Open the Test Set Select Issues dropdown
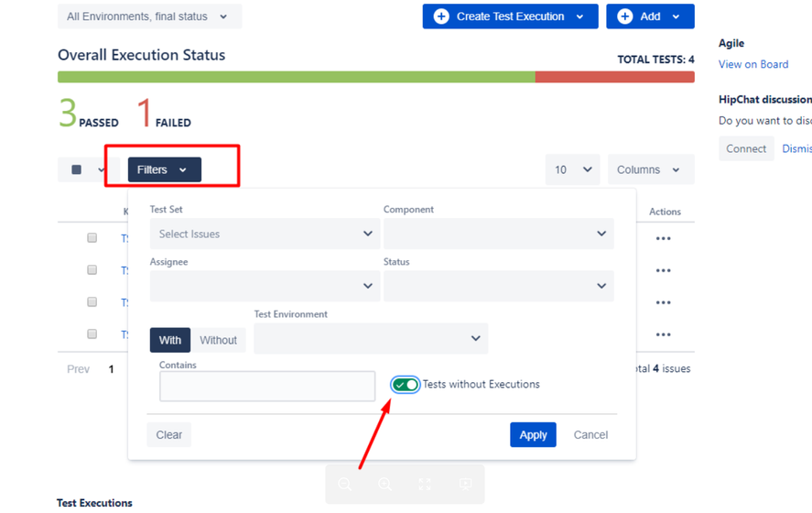812x513 pixels. (x=265, y=234)
